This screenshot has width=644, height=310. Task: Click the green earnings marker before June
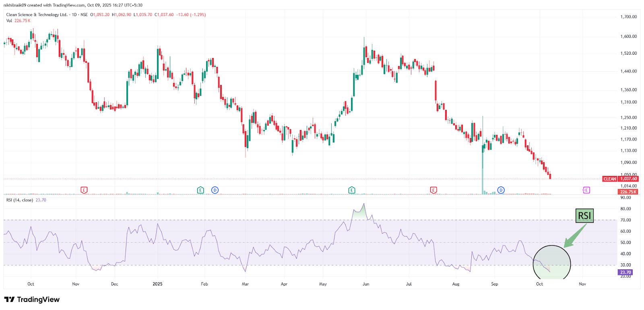click(352, 190)
